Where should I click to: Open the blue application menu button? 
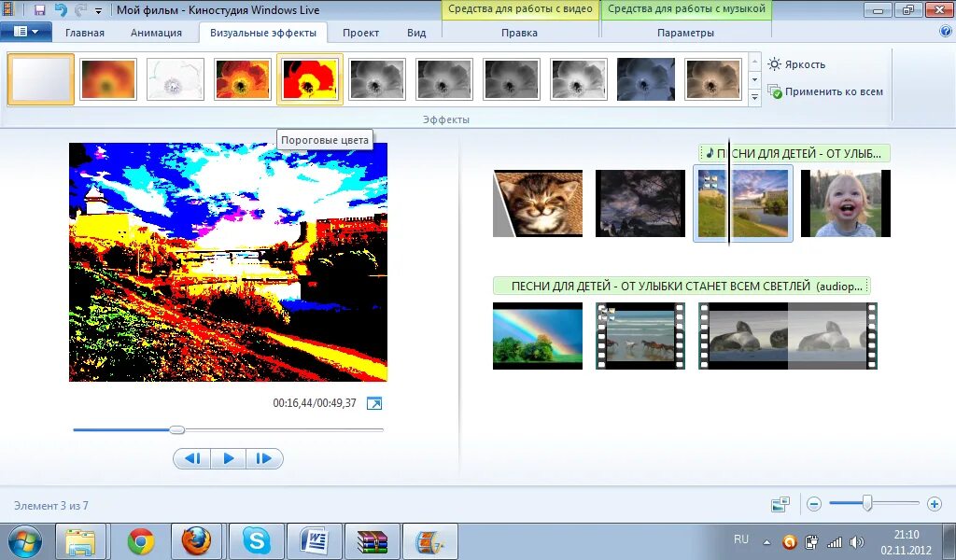point(25,32)
